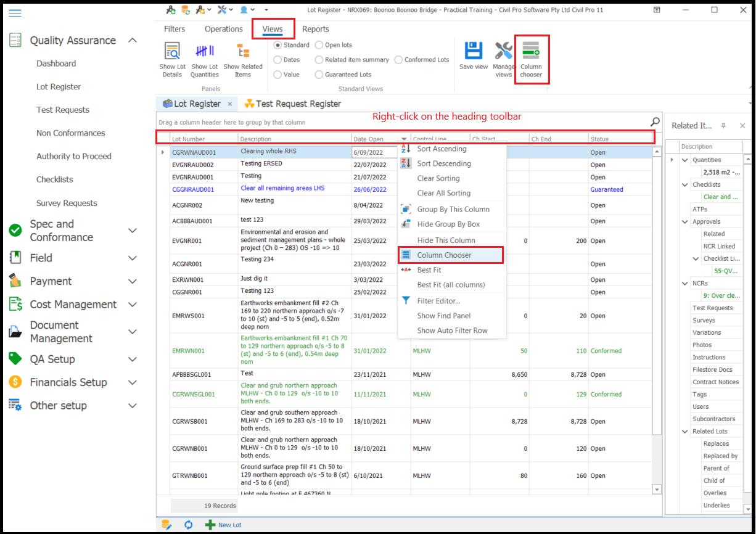Click the Financials Setup coin icon
The image size is (756, 534).
[15, 382]
